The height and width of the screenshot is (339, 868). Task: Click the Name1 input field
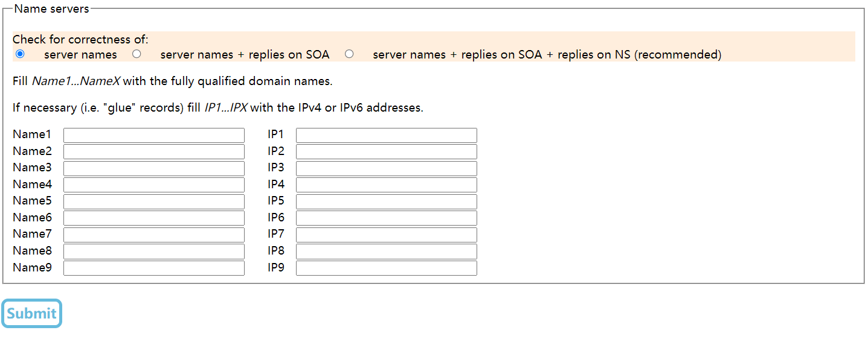point(154,135)
